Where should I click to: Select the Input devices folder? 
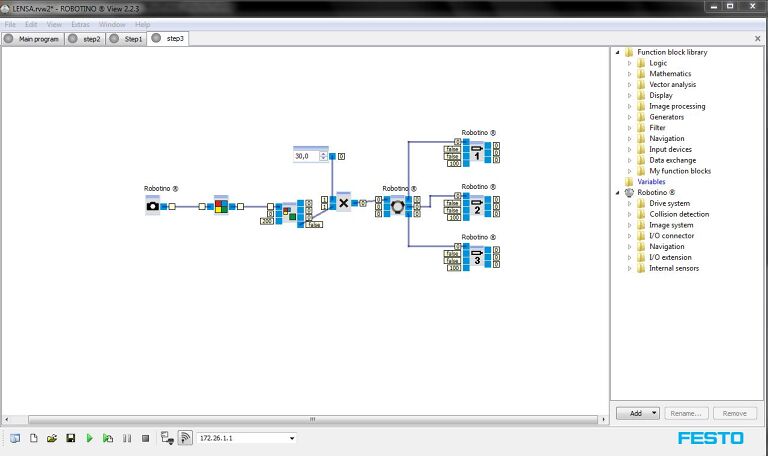coord(671,149)
